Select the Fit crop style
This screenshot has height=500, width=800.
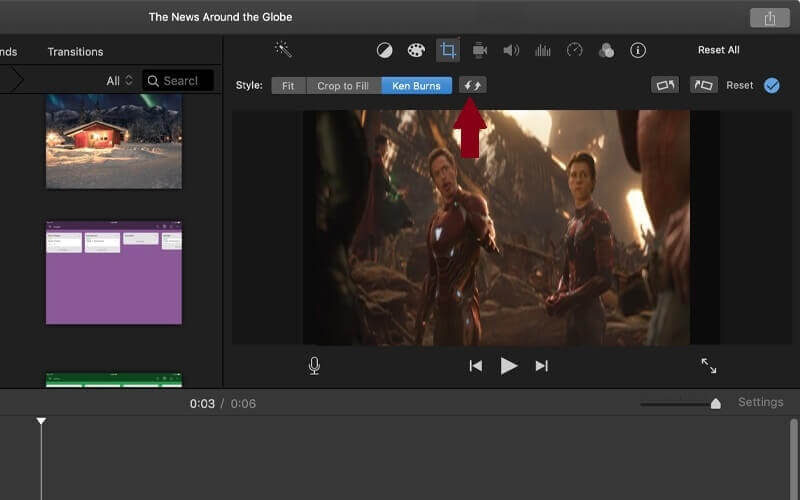288,86
